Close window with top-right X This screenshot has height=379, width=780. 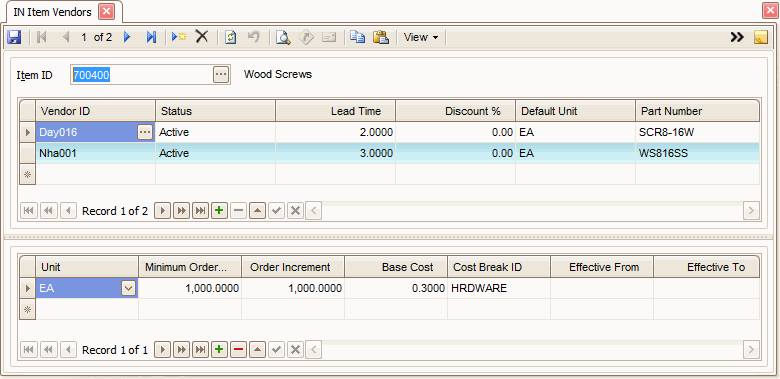point(770,11)
